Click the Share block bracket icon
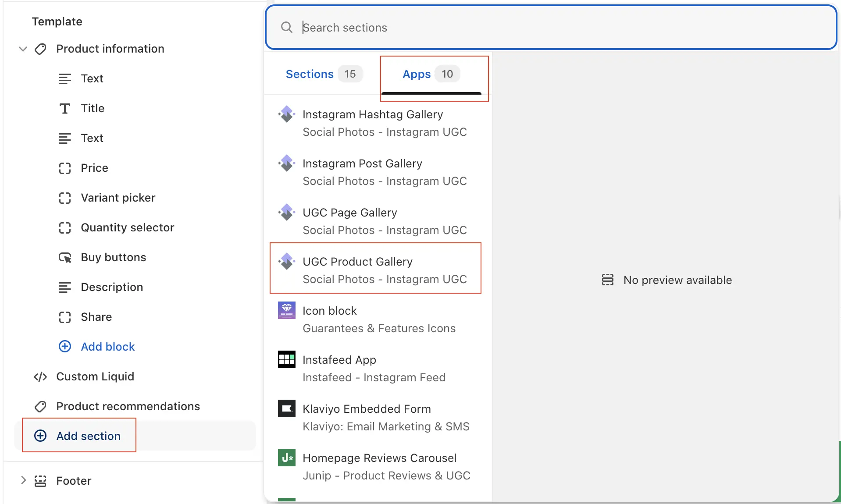This screenshot has width=841, height=504. point(65,317)
